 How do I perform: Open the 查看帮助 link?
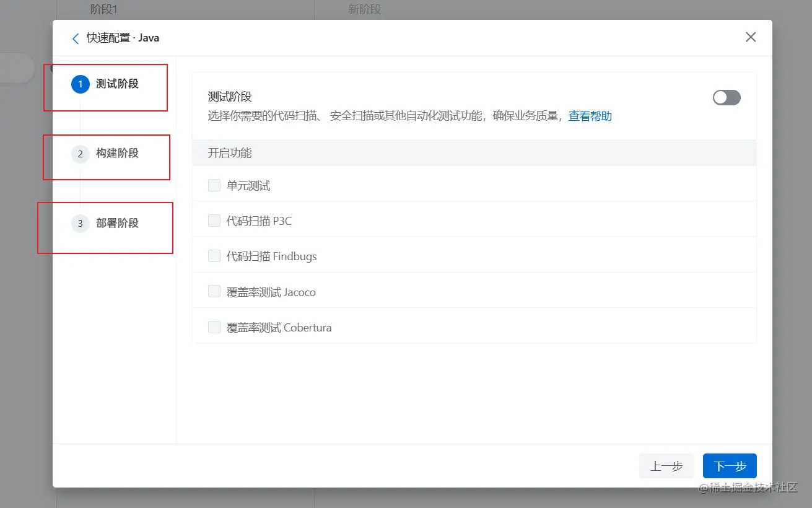(590, 116)
